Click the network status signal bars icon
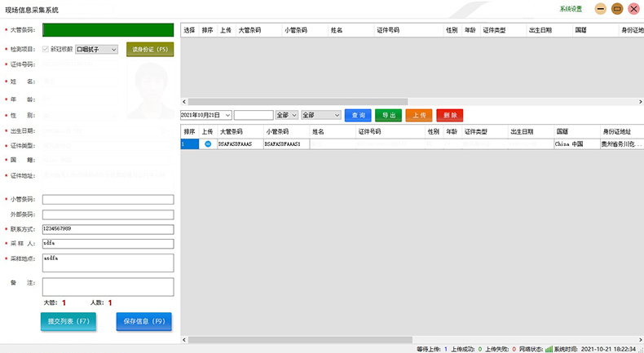The height and width of the screenshot is (353, 644). pos(549,348)
